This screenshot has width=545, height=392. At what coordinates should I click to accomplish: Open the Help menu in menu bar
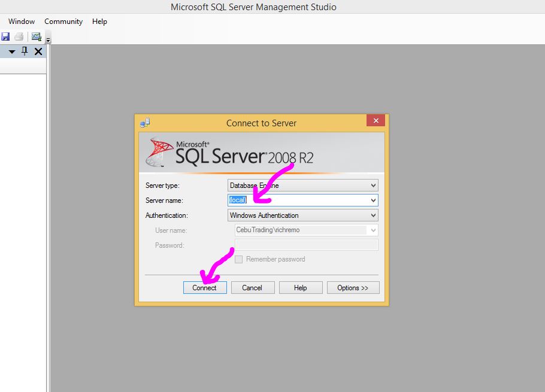99,22
